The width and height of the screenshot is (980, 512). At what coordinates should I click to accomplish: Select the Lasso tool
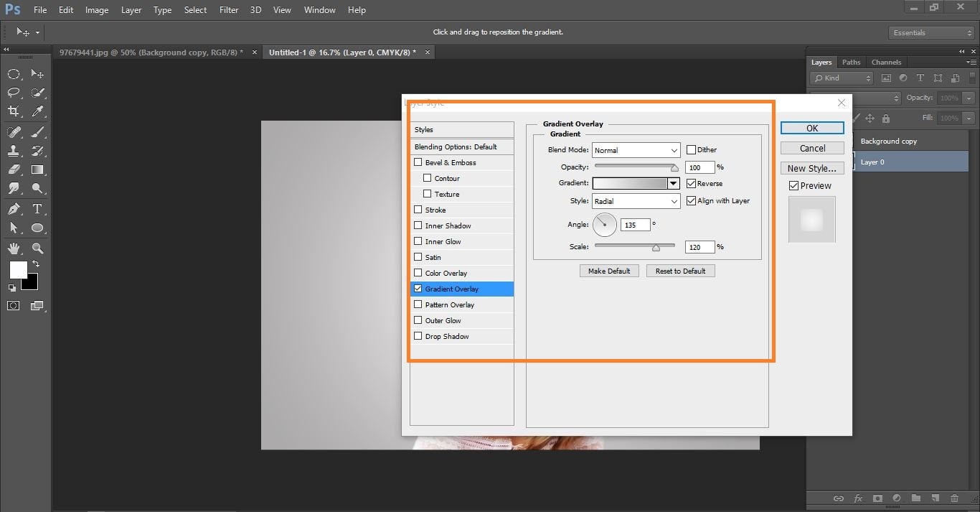pos(14,92)
